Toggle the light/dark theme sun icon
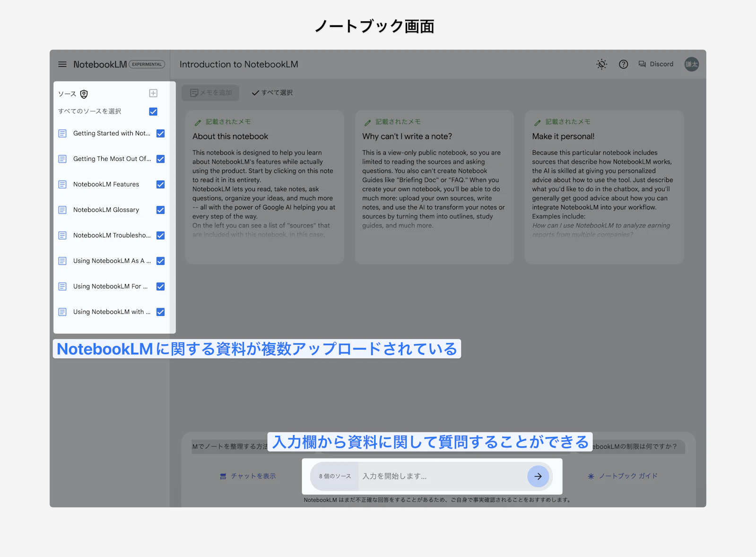This screenshot has width=756, height=557. [x=601, y=64]
